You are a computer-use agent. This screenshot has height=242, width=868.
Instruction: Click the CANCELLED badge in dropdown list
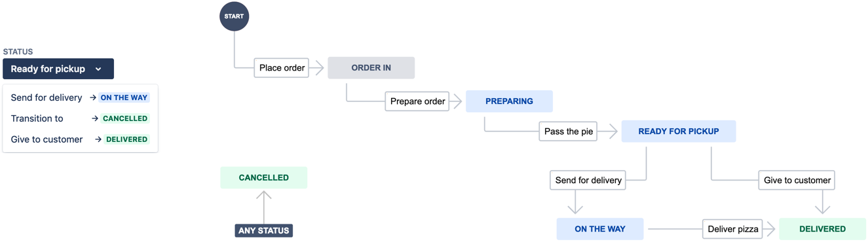[x=125, y=118]
